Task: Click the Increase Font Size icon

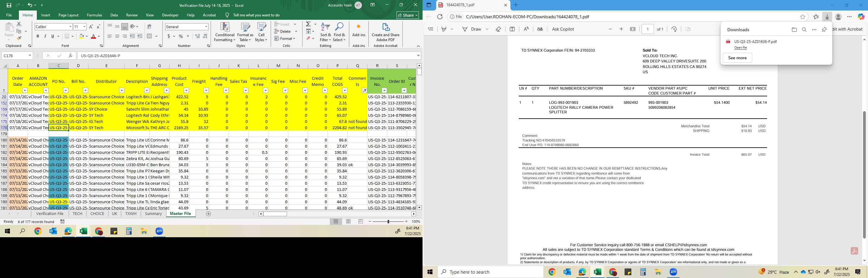Action: coord(91,27)
